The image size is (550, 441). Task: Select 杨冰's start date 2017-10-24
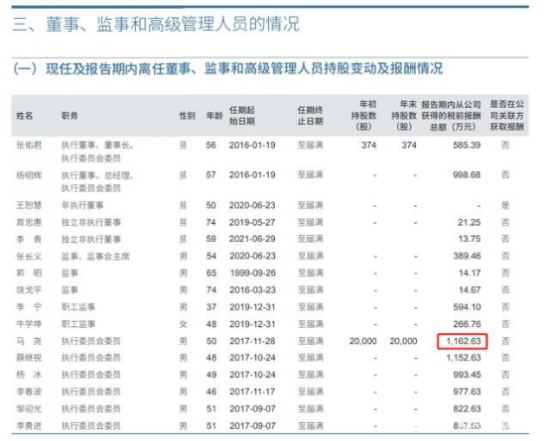coord(253,375)
